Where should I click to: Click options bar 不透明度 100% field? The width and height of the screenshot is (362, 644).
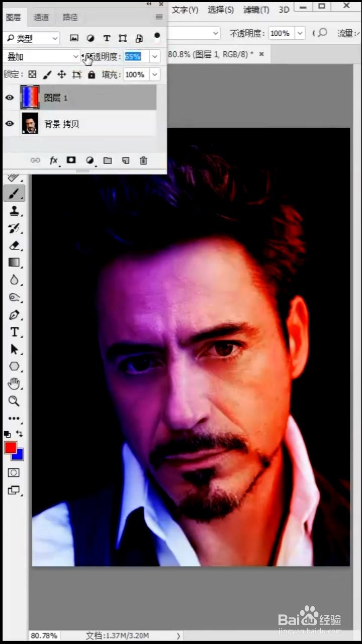(x=281, y=33)
